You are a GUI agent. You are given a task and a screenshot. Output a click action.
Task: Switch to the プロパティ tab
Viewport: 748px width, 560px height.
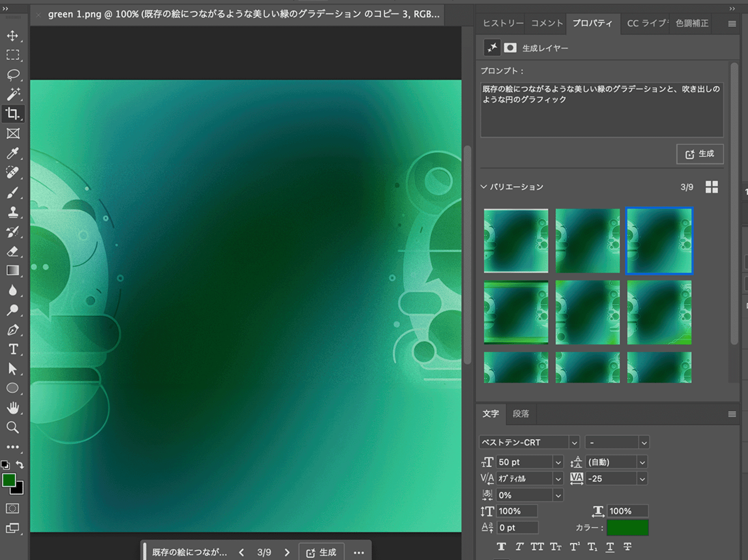pyautogui.click(x=593, y=23)
